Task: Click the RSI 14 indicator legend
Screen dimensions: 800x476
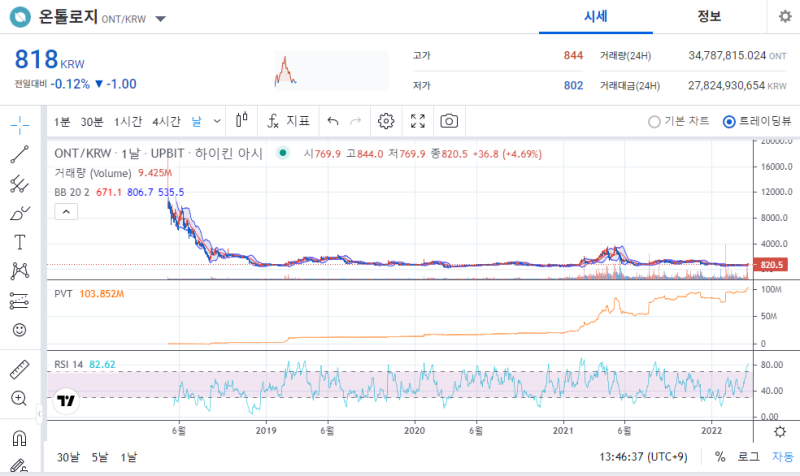Action: tap(68, 364)
